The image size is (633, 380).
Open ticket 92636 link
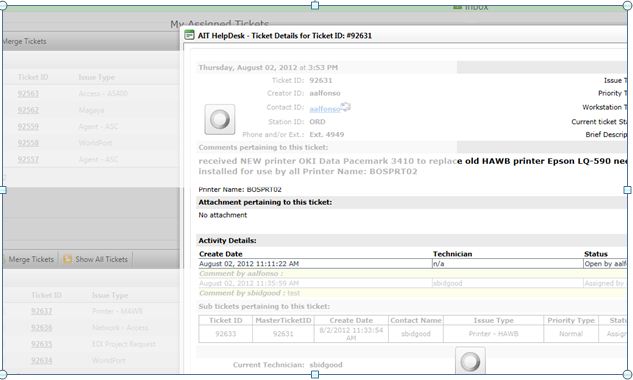click(x=42, y=328)
